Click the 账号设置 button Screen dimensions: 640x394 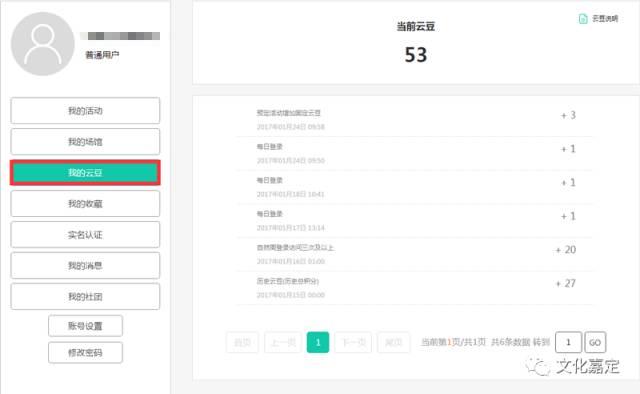point(85,326)
